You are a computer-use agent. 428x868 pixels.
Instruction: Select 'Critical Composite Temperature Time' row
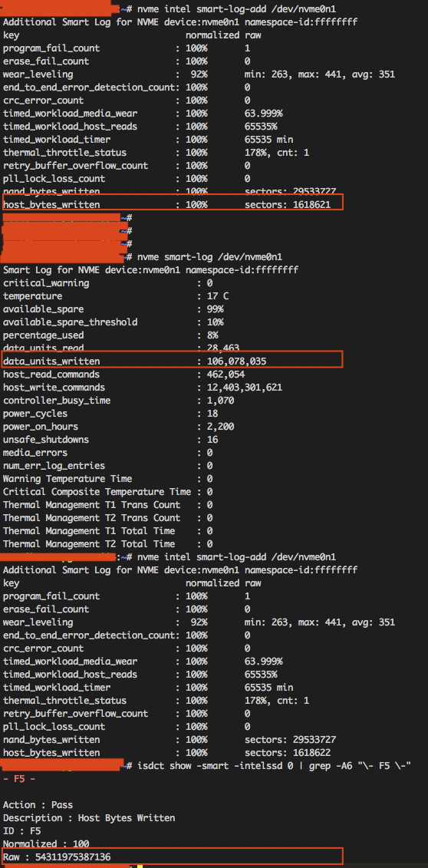point(108,492)
